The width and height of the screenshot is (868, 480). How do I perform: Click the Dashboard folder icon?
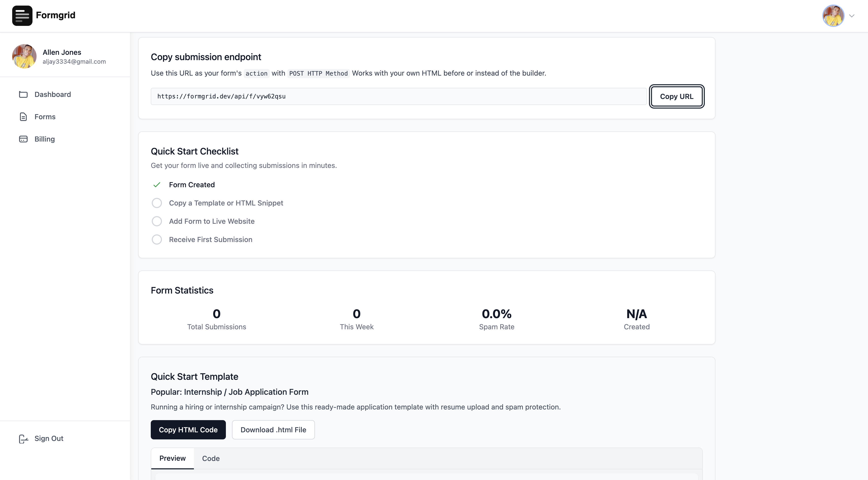click(23, 95)
